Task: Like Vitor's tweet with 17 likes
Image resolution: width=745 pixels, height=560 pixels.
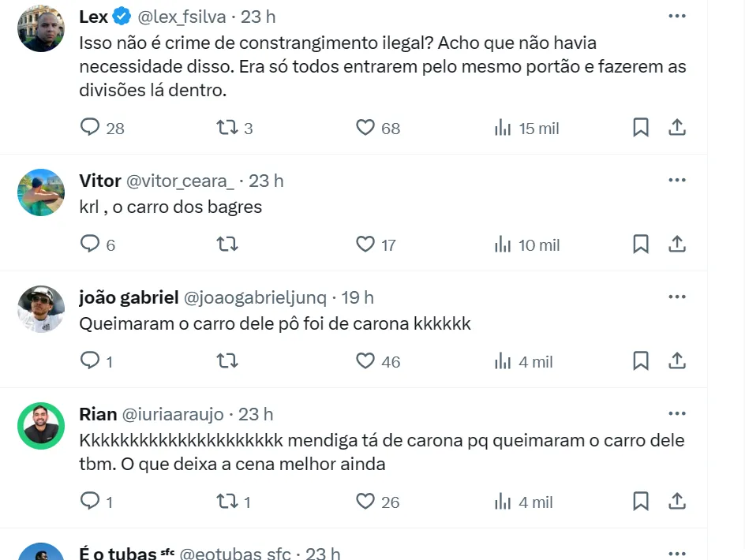Action: coord(365,244)
